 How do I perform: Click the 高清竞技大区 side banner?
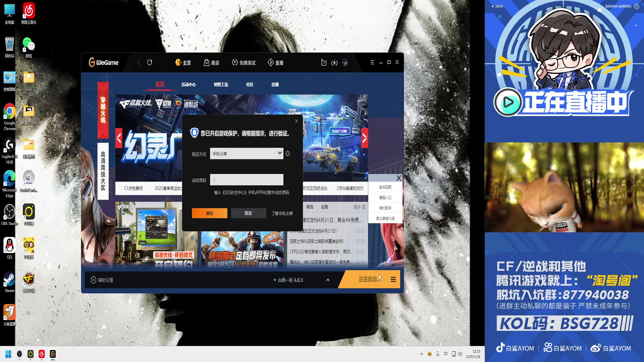pyautogui.click(x=103, y=171)
